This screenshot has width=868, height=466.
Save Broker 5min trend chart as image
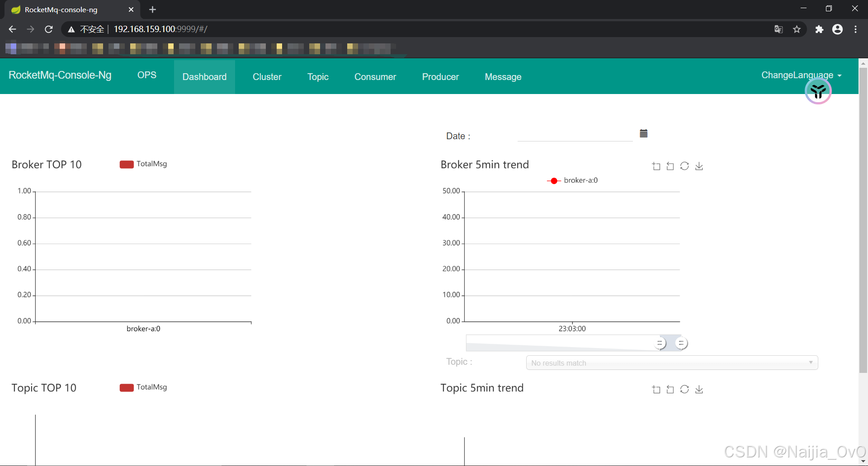(699, 166)
